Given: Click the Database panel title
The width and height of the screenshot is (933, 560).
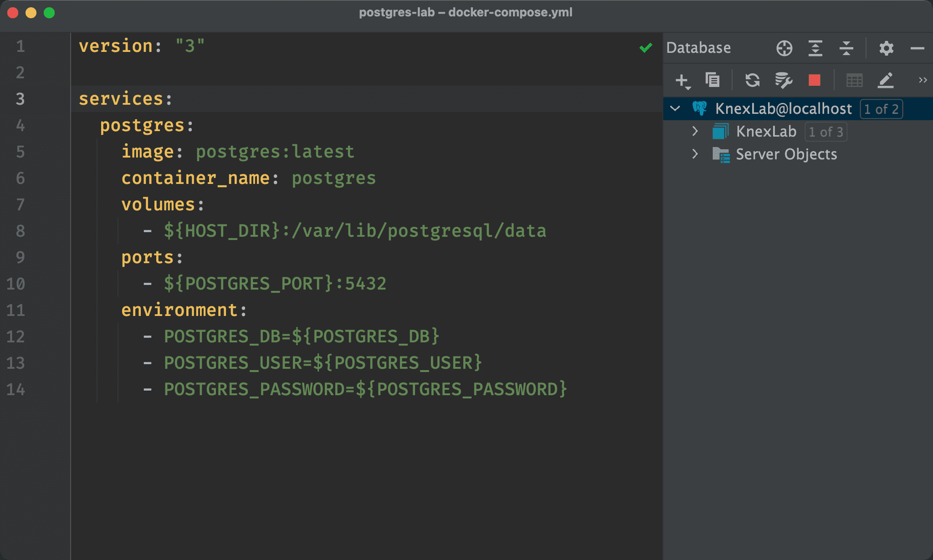Looking at the screenshot, I should pyautogui.click(x=698, y=48).
